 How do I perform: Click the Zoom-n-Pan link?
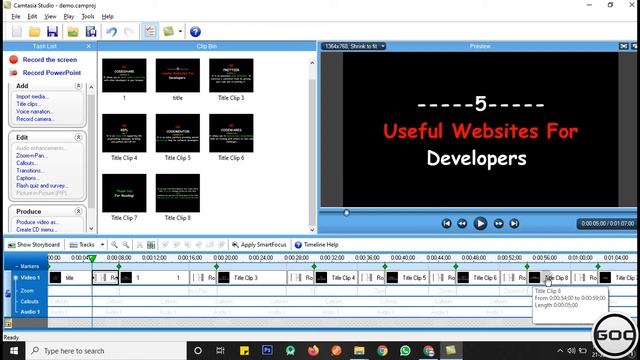click(32, 156)
